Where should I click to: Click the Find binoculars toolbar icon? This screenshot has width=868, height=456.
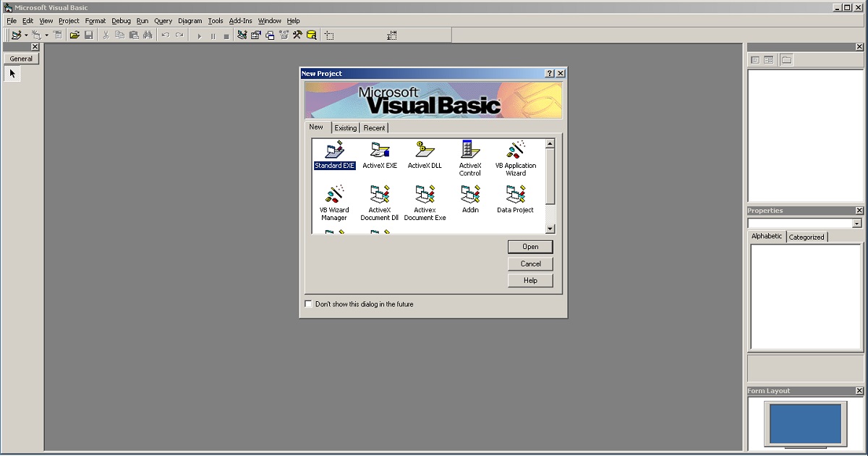148,35
